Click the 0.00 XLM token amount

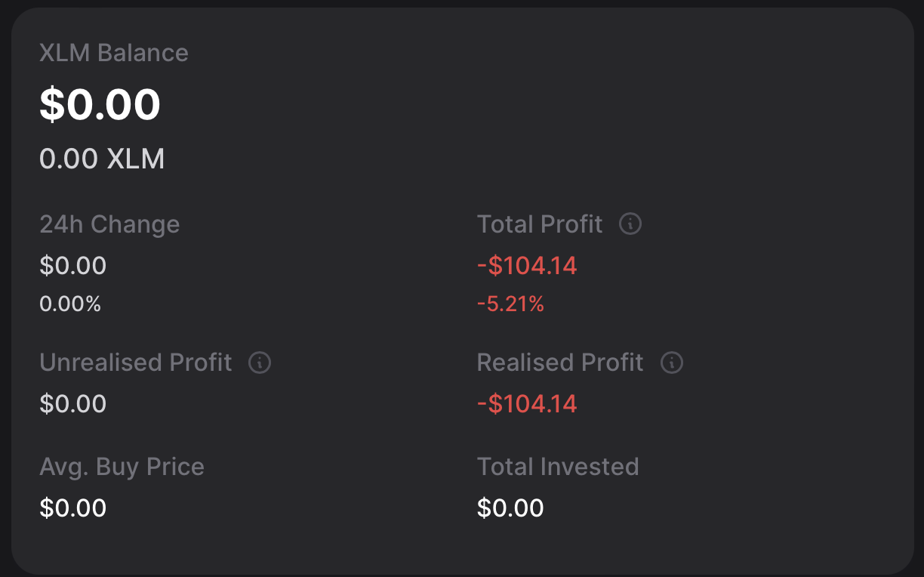pyautogui.click(x=102, y=159)
